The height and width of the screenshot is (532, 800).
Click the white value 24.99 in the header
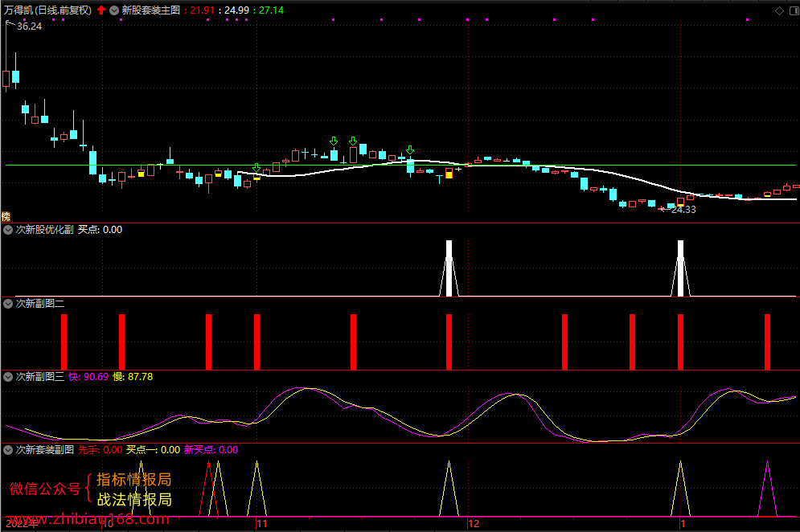[x=236, y=10]
